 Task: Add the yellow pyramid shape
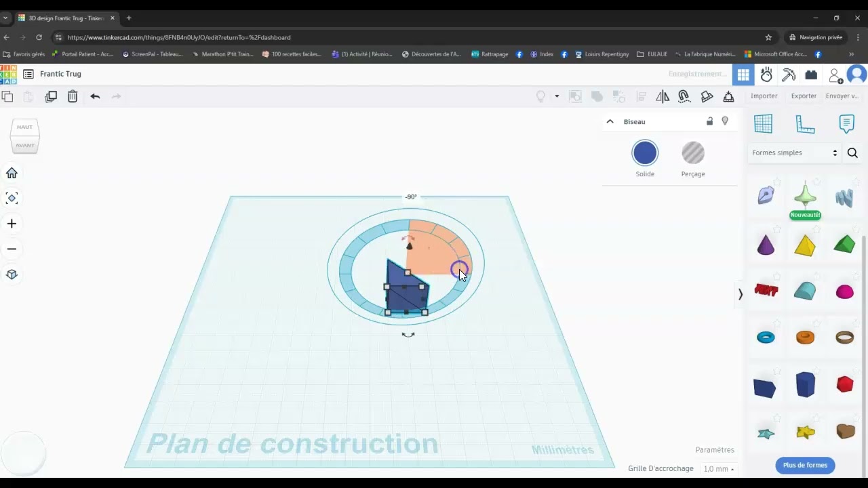(x=805, y=245)
